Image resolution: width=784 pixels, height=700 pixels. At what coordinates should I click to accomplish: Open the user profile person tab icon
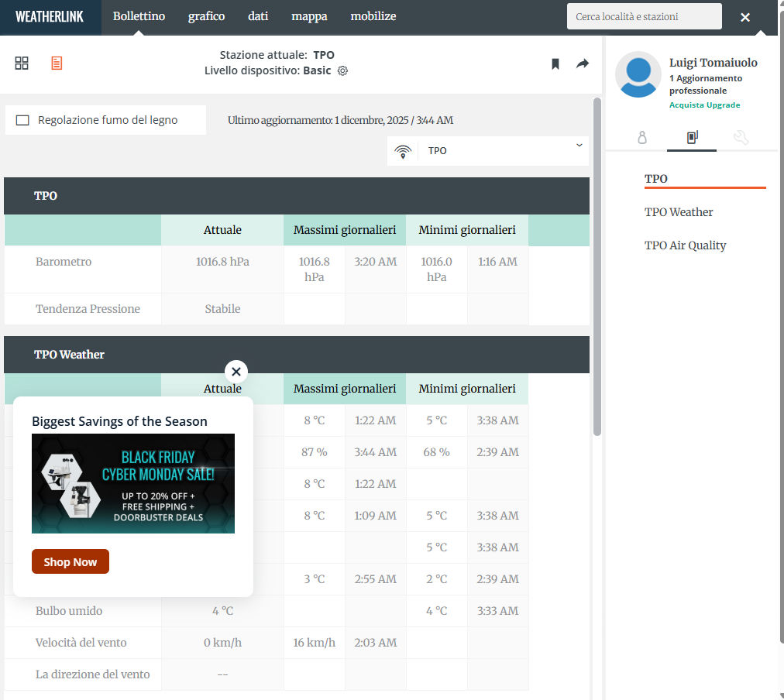pyautogui.click(x=641, y=138)
